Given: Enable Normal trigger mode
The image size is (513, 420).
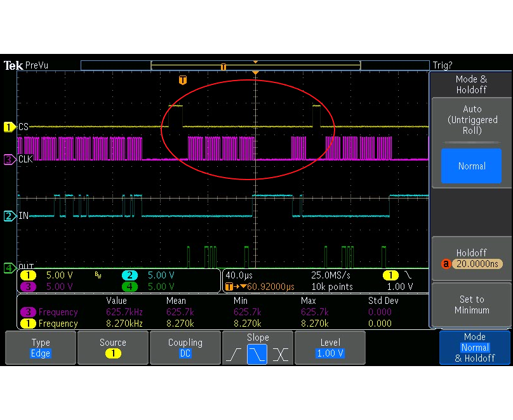Looking at the screenshot, I should tap(471, 166).
